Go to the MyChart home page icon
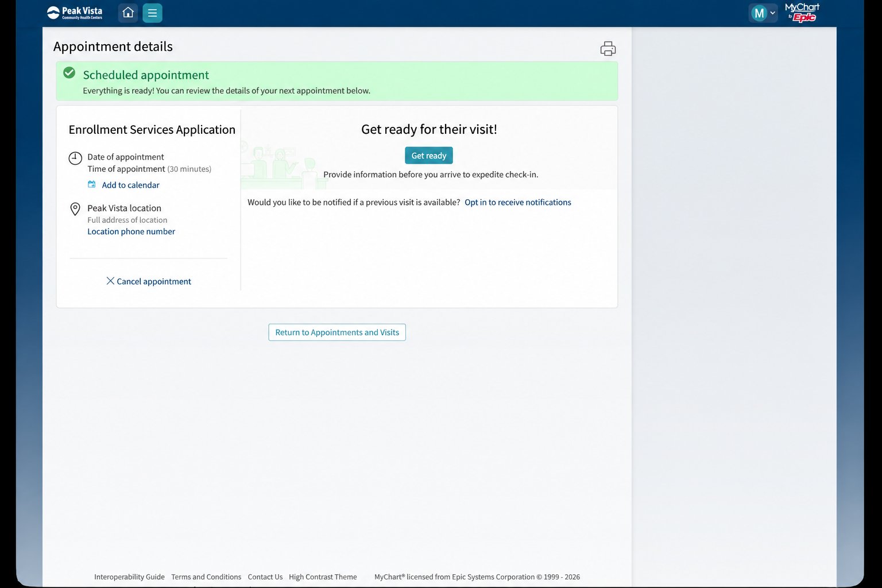Viewport: 882px width, 588px height. click(128, 13)
